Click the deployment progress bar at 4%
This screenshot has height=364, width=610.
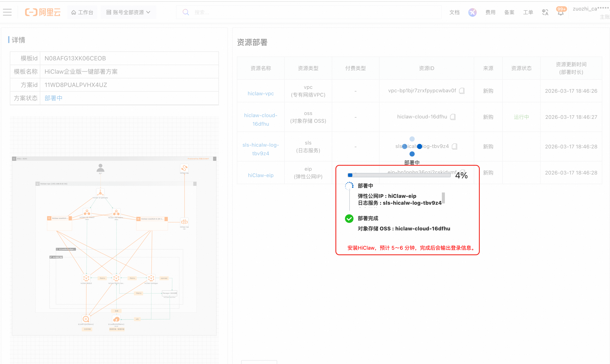pyautogui.click(x=399, y=175)
